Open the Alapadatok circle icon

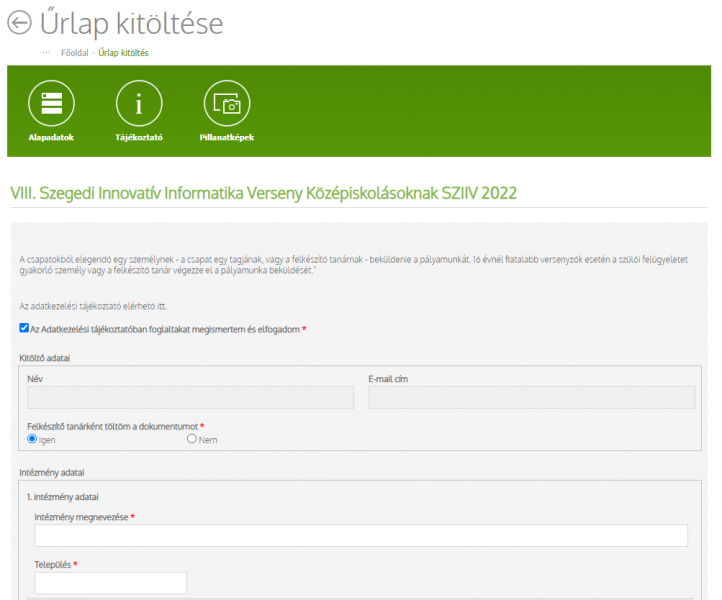51,104
